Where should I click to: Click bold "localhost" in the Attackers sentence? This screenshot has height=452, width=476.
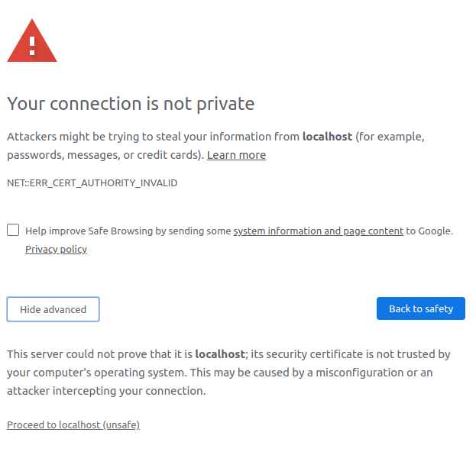327,137
